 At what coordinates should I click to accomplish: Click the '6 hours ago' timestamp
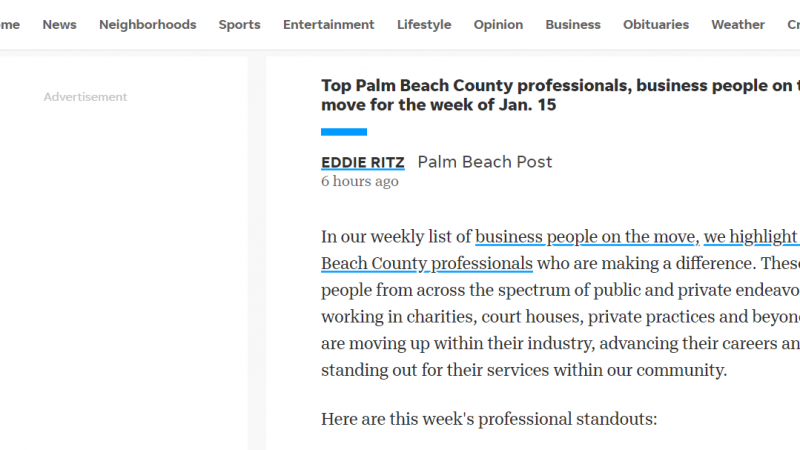(x=360, y=181)
